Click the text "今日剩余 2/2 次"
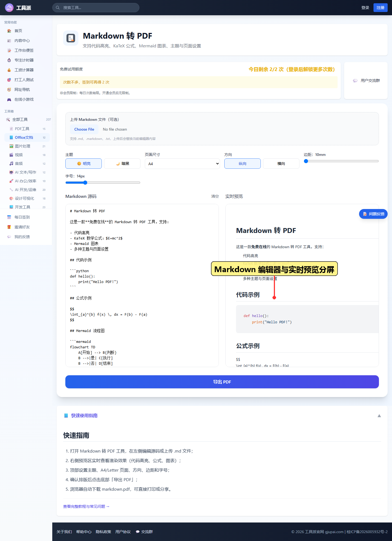392x541 pixels. pyautogui.click(x=266, y=69)
